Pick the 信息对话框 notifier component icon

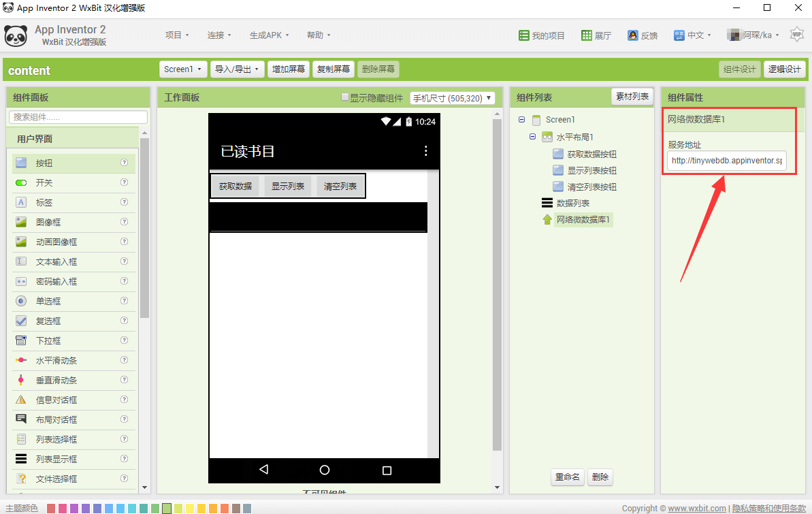coord(20,400)
